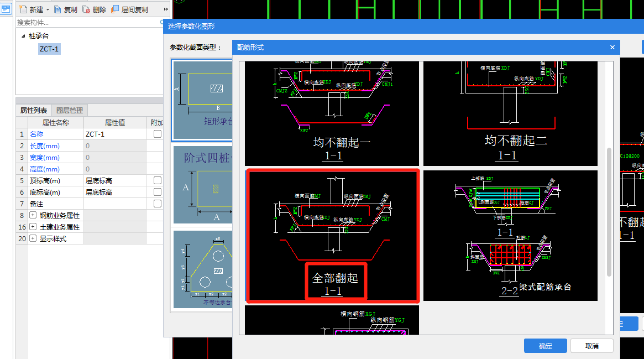The image size is (644, 359).
Task: Click the 高度(mm) value cell
Action: tap(115, 169)
